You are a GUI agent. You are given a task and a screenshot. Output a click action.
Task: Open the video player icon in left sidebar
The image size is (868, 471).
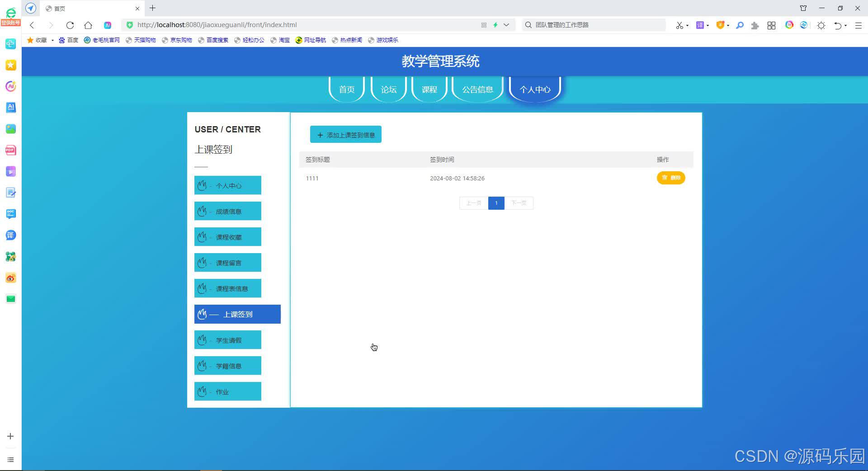pos(10,171)
